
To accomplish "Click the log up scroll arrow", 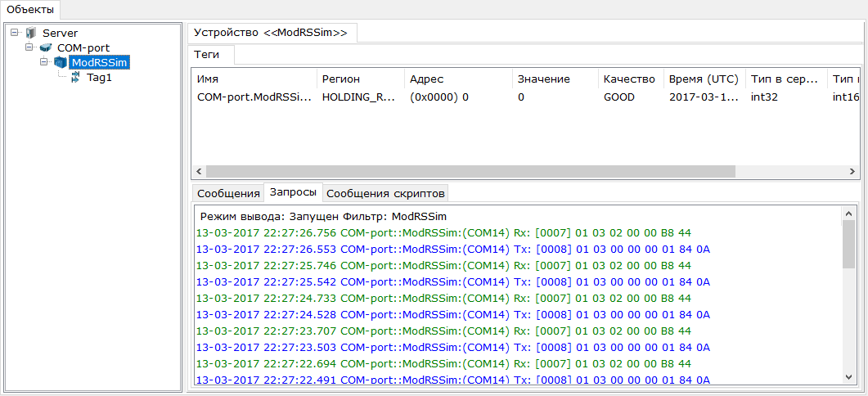I will click(848, 213).
